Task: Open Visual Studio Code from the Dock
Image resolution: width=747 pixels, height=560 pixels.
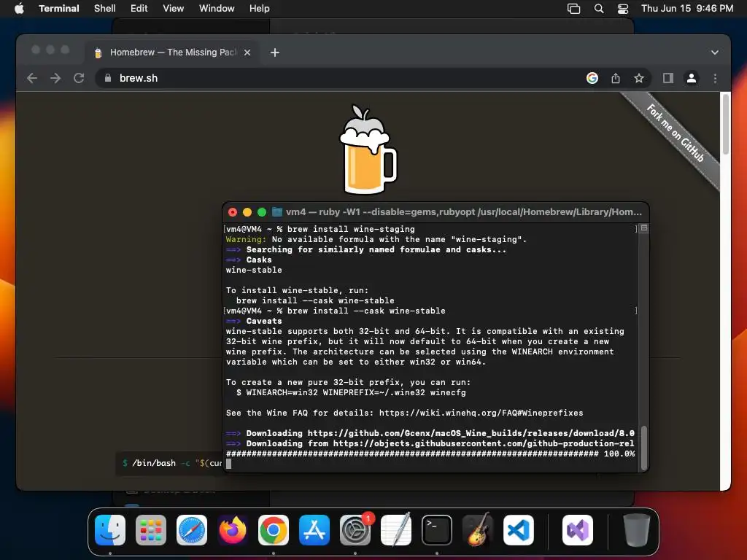Action: [519, 530]
